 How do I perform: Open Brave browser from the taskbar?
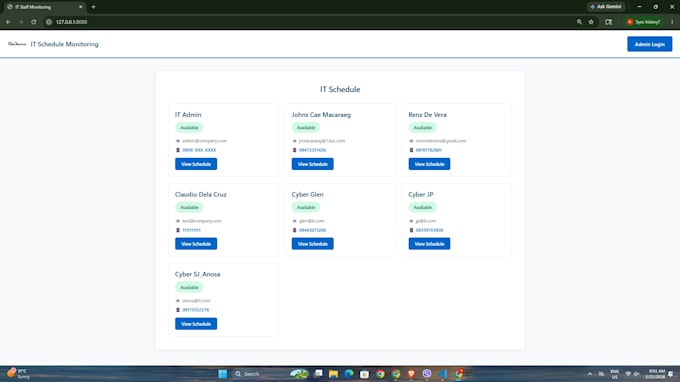pos(411,374)
